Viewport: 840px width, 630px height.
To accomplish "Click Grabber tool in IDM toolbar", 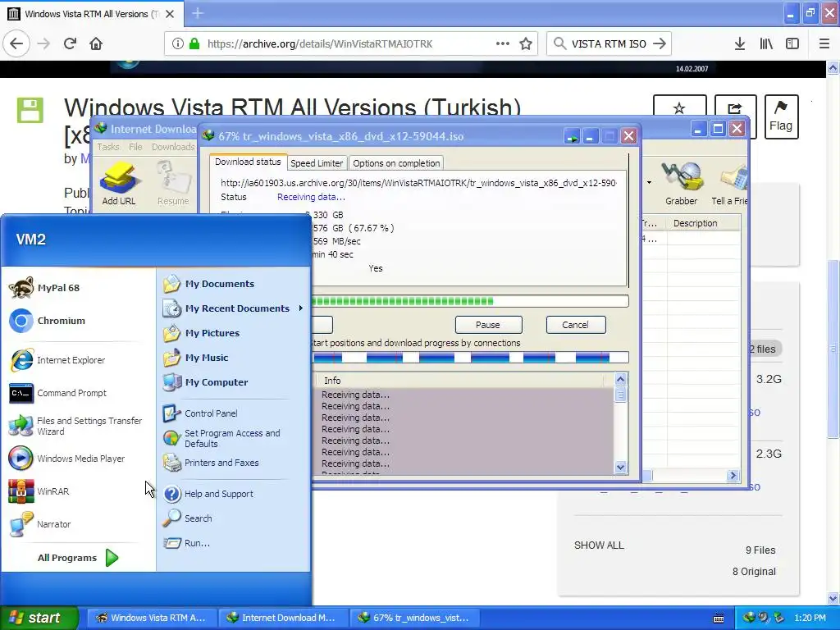I will (x=682, y=184).
